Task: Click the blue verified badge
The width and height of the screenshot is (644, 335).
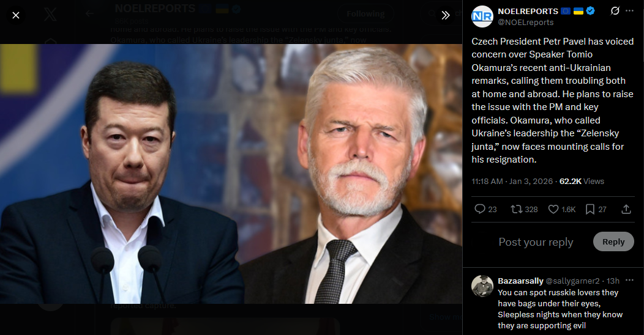Action: point(591,11)
